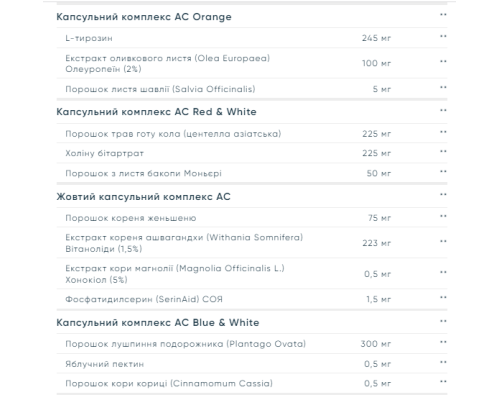Click Порошок з листя бакопи Моньєрі row
500x400 pixels.
point(252,173)
